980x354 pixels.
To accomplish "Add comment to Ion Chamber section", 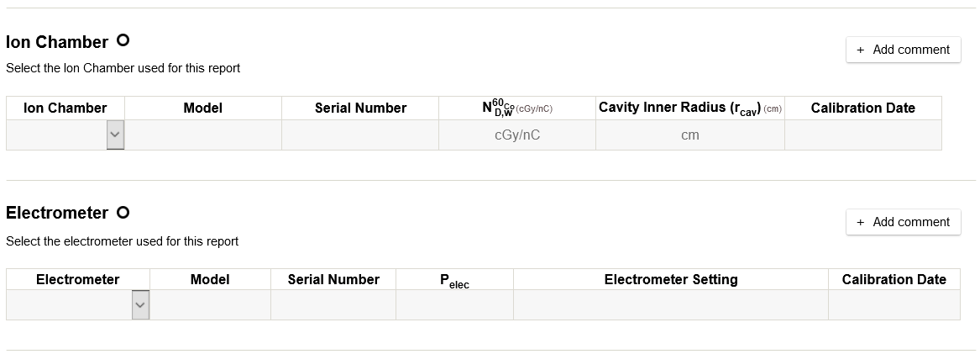I will [x=903, y=50].
